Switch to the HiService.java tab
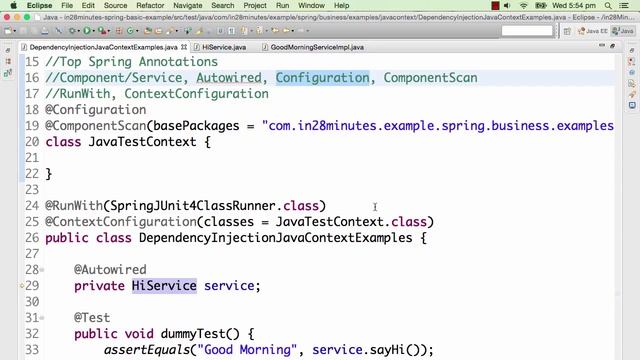The width and height of the screenshot is (640, 360). click(x=224, y=47)
